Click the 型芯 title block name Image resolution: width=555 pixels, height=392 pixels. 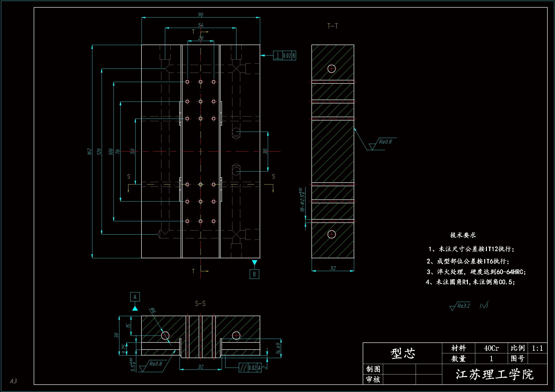coord(403,353)
